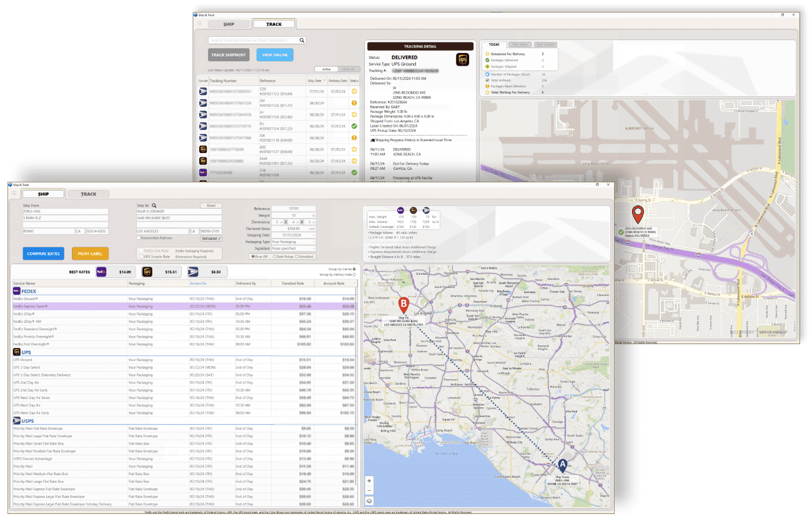Screen dimensions: 812x524
Task: Click Search Tracking Number input box
Action: 257,40
